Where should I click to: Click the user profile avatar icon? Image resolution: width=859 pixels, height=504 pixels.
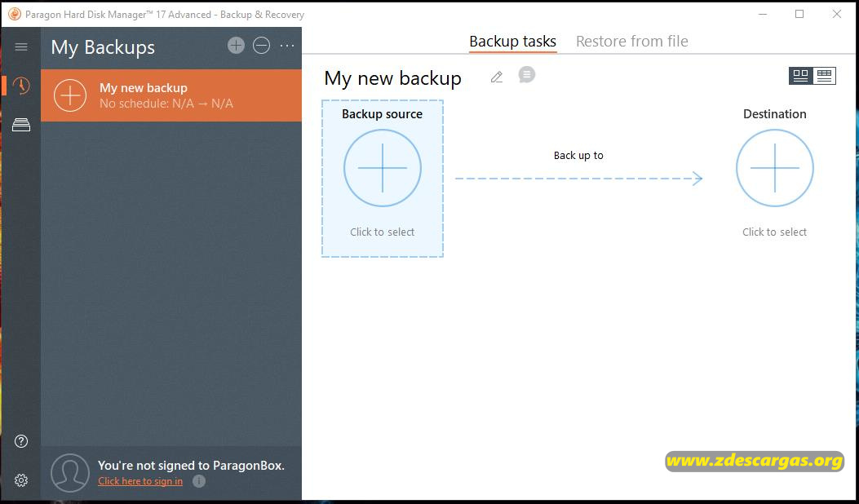70,473
